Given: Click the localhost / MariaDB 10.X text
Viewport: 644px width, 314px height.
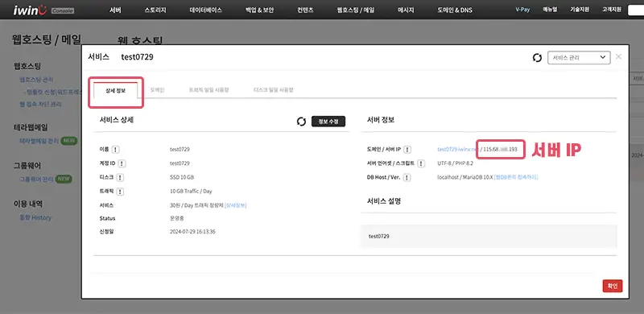Looking at the screenshot, I should (x=465, y=177).
